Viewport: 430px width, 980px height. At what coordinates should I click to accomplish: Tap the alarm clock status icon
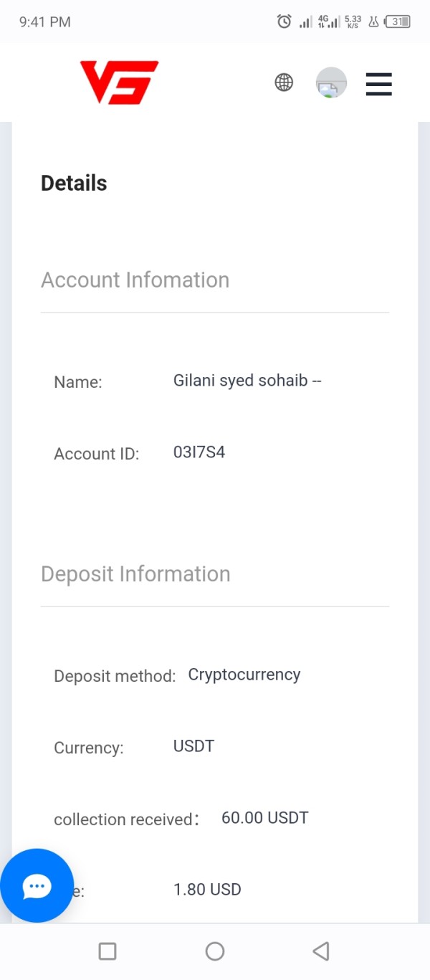pos(284,22)
